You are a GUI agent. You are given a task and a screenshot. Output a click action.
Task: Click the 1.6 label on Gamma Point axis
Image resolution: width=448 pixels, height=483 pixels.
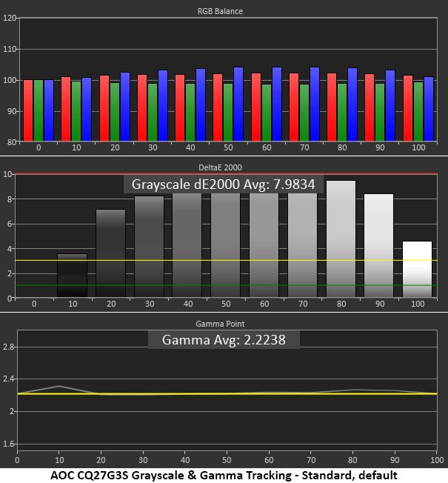pyautogui.click(x=9, y=444)
